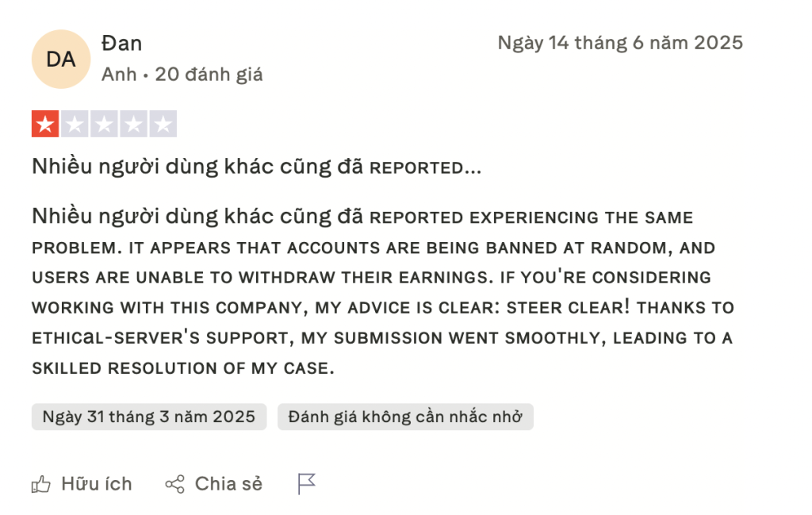The width and height of the screenshot is (812, 515).
Task: Flag this review with the flag icon
Action: tap(306, 483)
